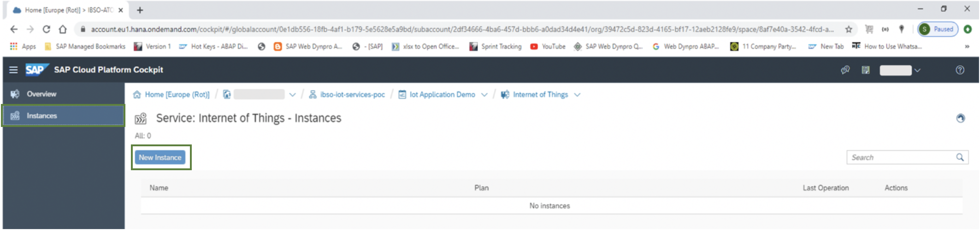Reload the page with browser refresh icon

46,29
